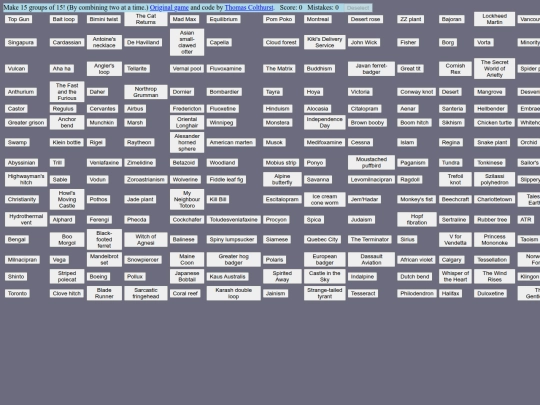Select the Karash double loop tile
This screenshot has width=540, height=405.
click(x=233, y=293)
